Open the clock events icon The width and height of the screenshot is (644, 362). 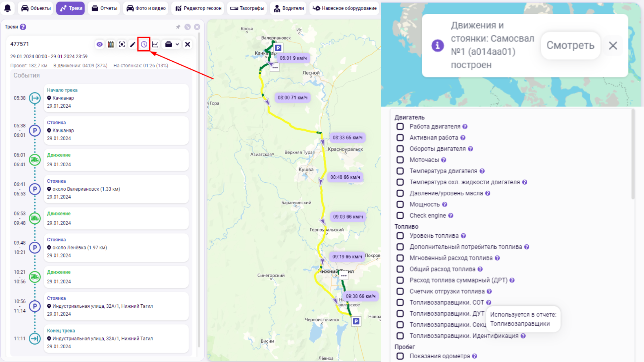(x=144, y=44)
